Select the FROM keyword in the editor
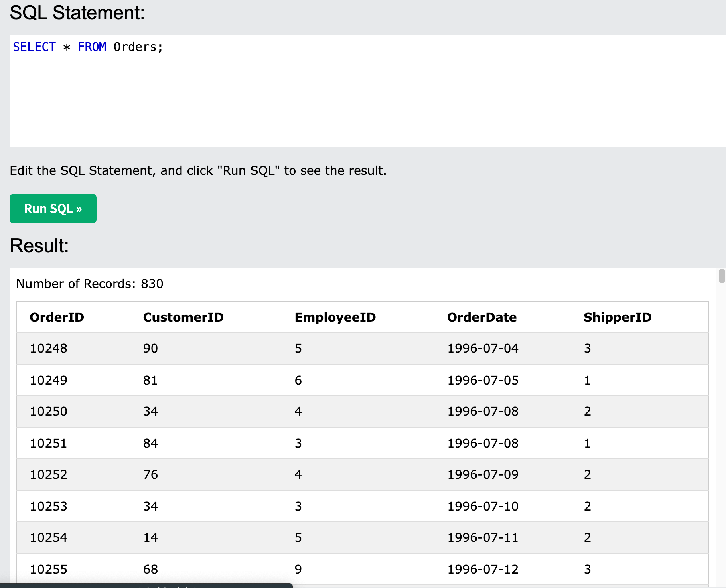726x588 pixels. point(92,47)
